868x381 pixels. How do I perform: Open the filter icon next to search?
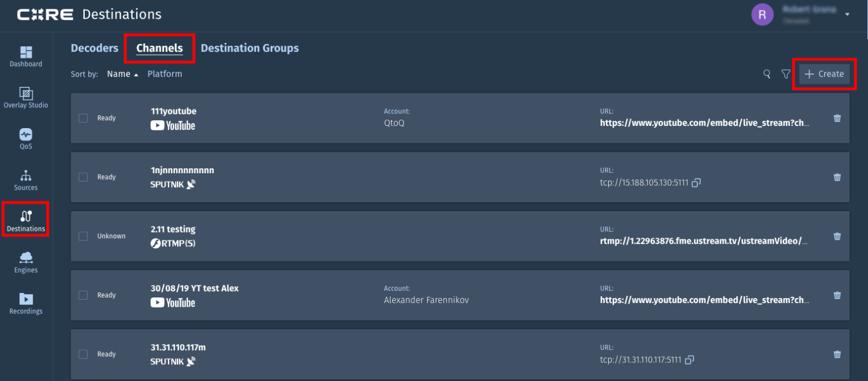click(x=785, y=74)
